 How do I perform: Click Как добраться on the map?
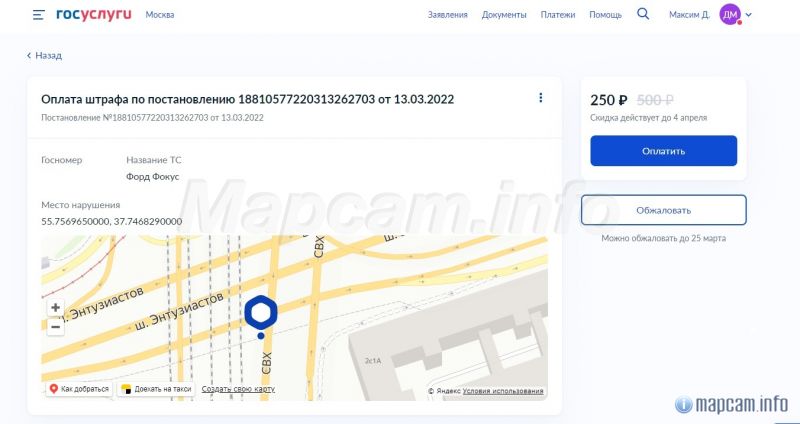[79, 389]
